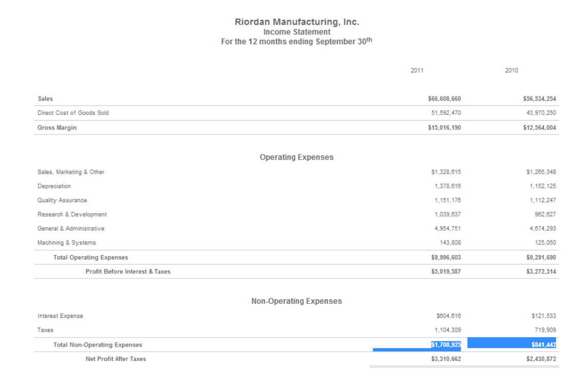This screenshot has width=588, height=377.
Task: Click Interest Expense value $121,533
Action: pos(544,316)
